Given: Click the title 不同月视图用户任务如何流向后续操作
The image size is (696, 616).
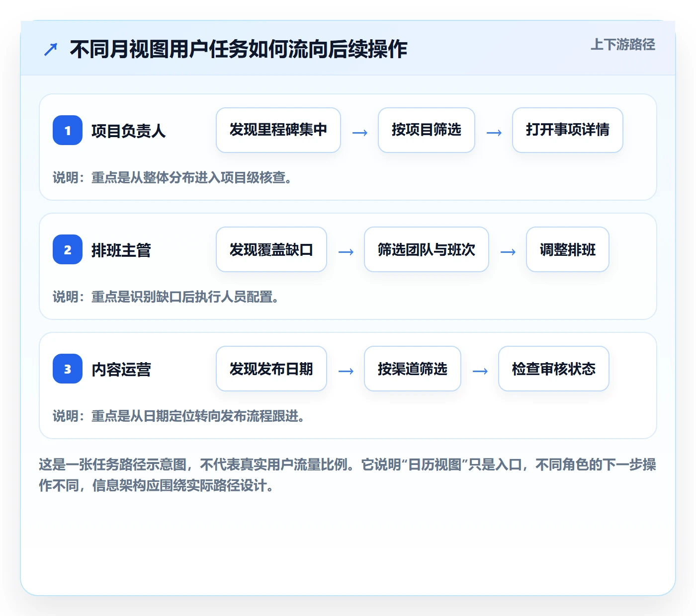Looking at the screenshot, I should [x=239, y=49].
